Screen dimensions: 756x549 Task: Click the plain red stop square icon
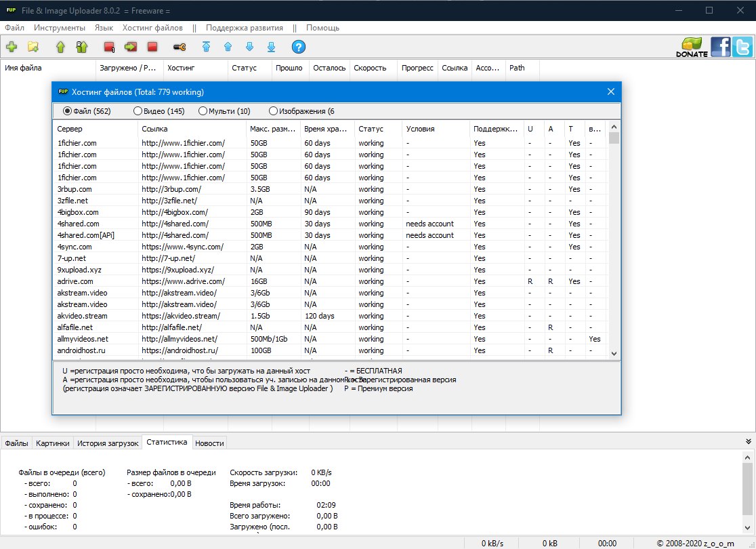[x=152, y=47]
